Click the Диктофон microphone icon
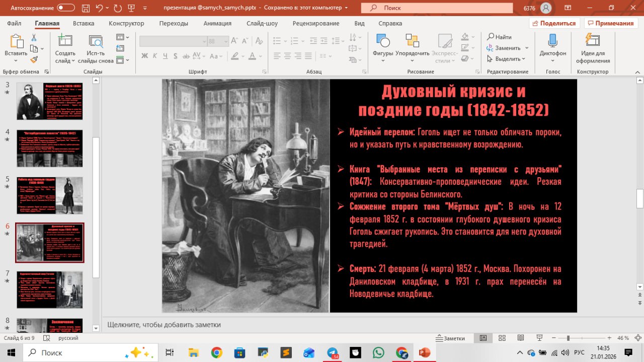This screenshot has width=644, height=362. [552, 41]
